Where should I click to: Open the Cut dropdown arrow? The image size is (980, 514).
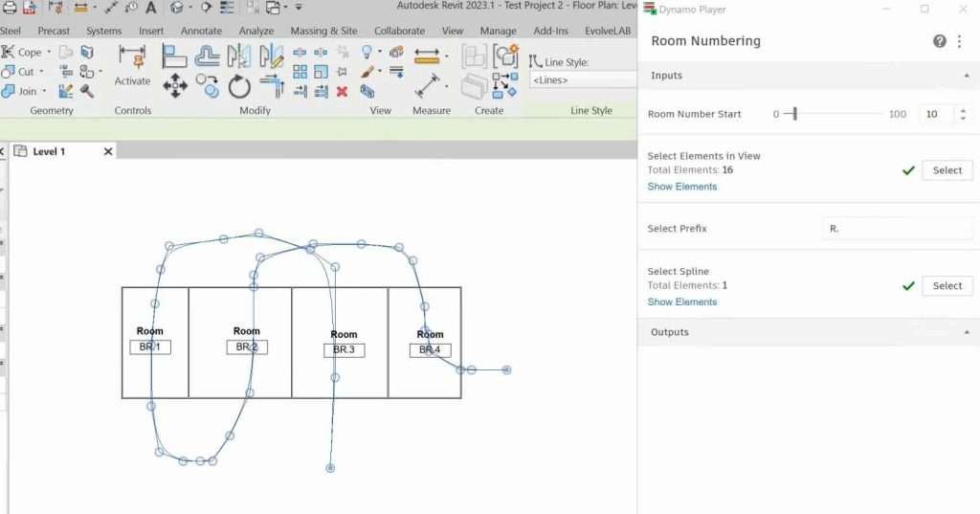point(41,72)
